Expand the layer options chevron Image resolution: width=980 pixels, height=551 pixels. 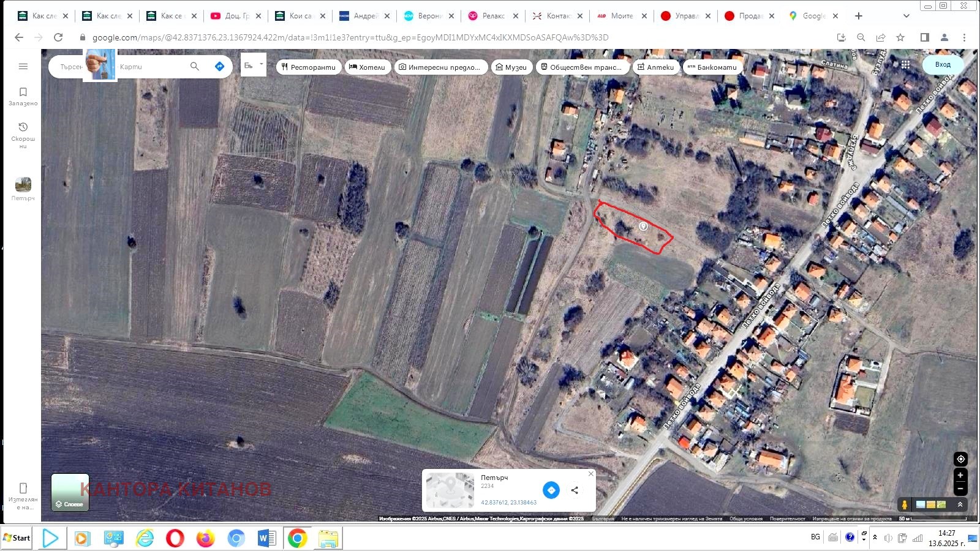click(960, 504)
